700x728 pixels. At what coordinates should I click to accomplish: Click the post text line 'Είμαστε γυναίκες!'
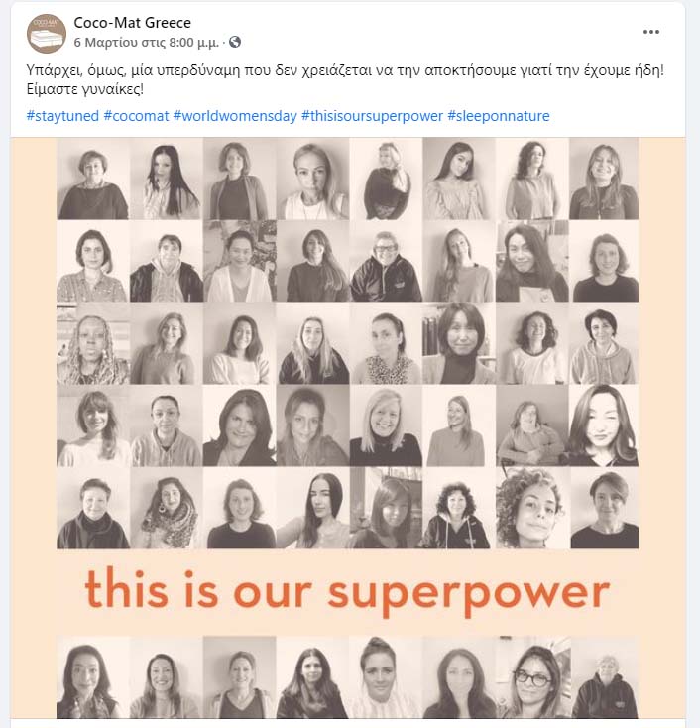pyautogui.click(x=85, y=90)
